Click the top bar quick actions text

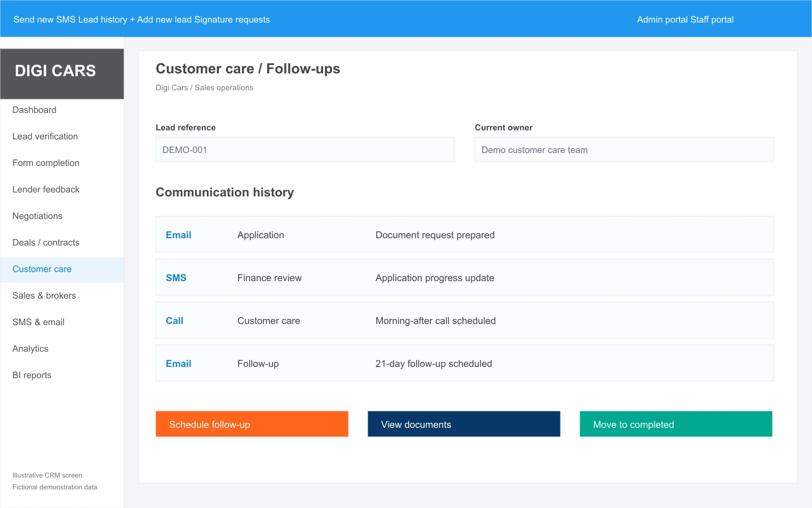(x=142, y=20)
